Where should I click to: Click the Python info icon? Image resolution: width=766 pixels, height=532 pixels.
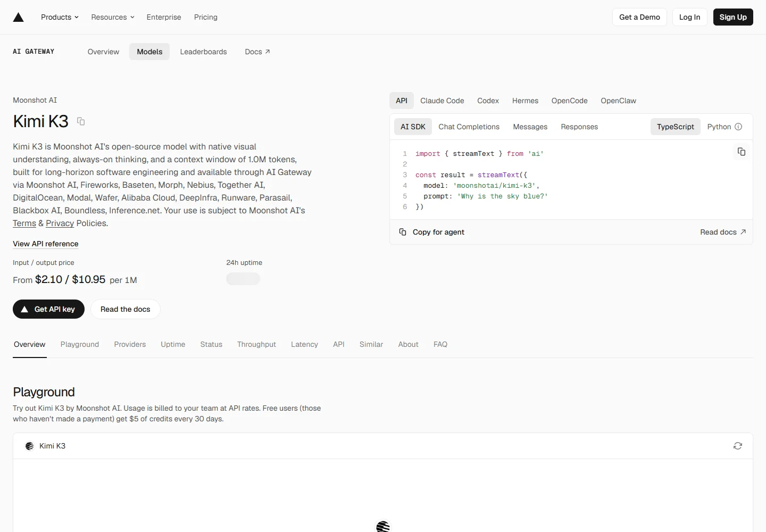point(738,127)
